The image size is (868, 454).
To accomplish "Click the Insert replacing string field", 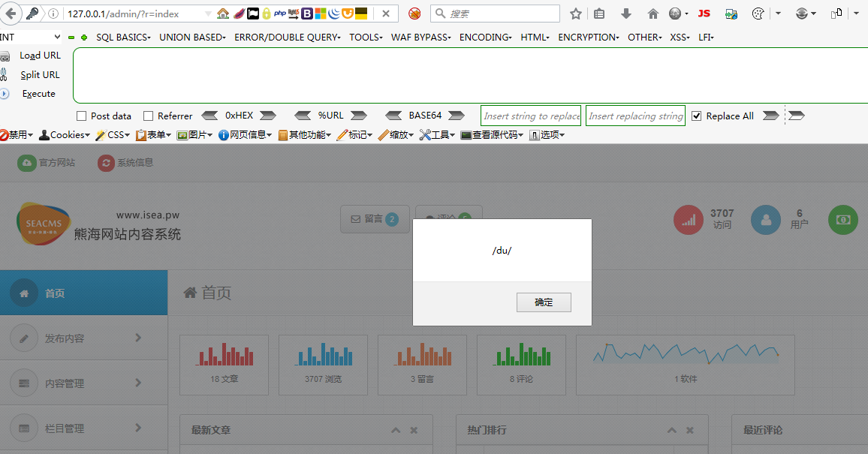I will point(635,116).
